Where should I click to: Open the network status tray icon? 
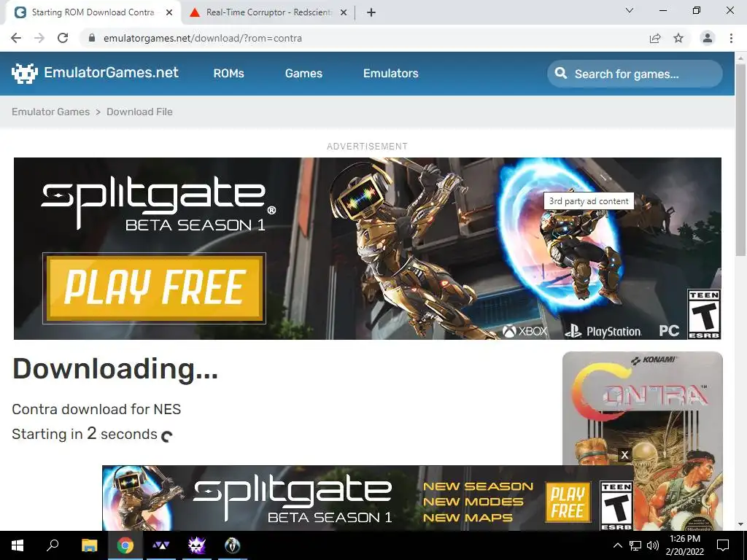(635, 545)
